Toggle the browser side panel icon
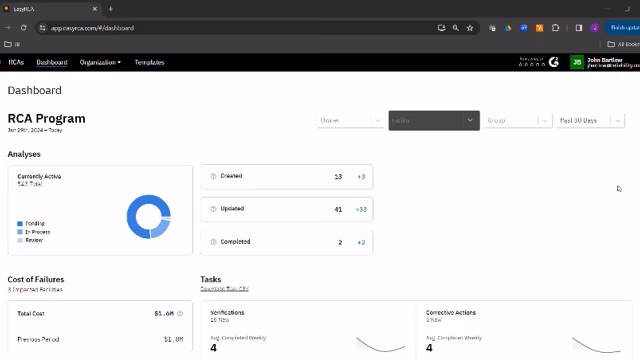 pyautogui.click(x=579, y=28)
